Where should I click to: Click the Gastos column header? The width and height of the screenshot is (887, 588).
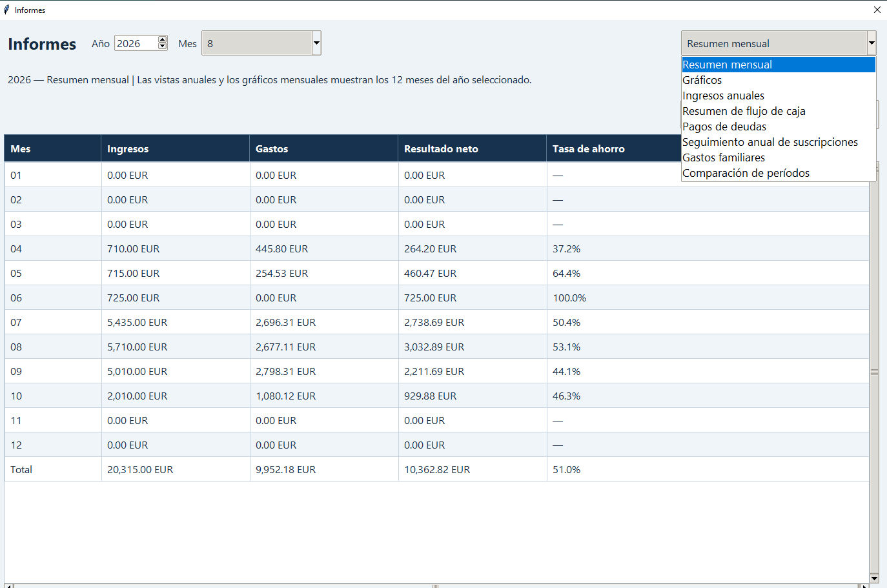(323, 148)
